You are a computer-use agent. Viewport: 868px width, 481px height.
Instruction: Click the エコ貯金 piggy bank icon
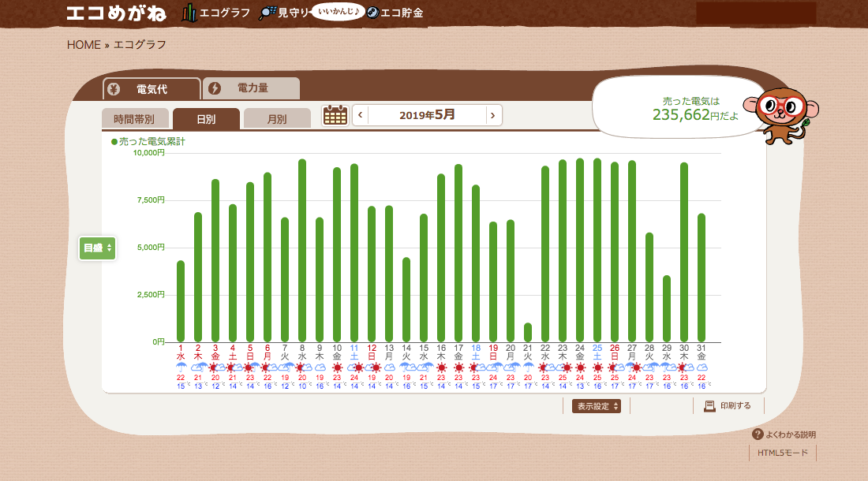pyautogui.click(x=373, y=13)
